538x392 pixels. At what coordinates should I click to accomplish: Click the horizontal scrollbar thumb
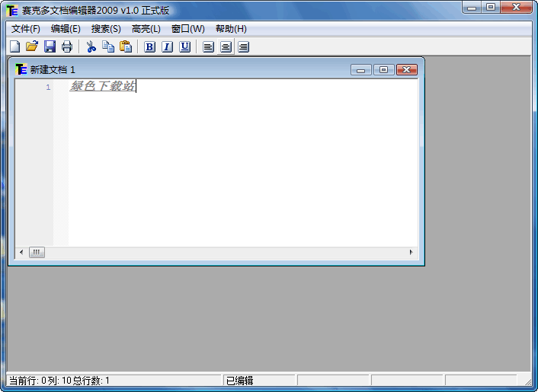37,253
